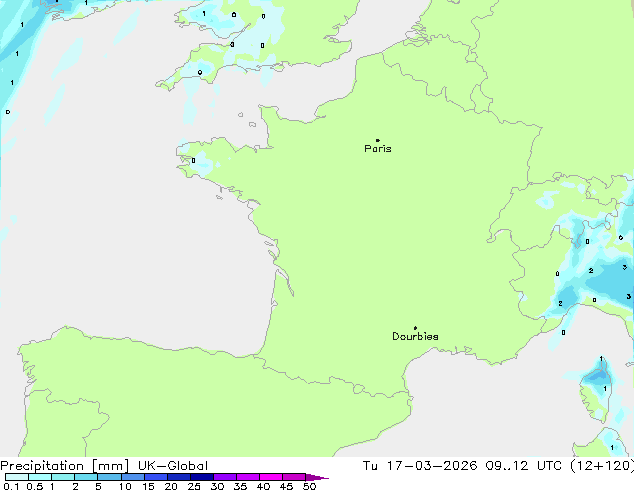Pick the legend swatch between 45 and 50
Image resolution: width=634 pixels, height=490 pixels.
[x=294, y=477]
